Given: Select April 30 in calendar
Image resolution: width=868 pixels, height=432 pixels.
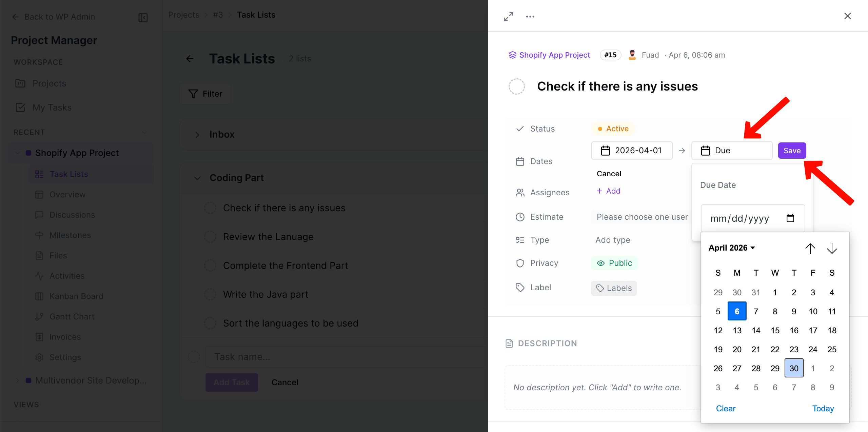Looking at the screenshot, I should tap(794, 368).
